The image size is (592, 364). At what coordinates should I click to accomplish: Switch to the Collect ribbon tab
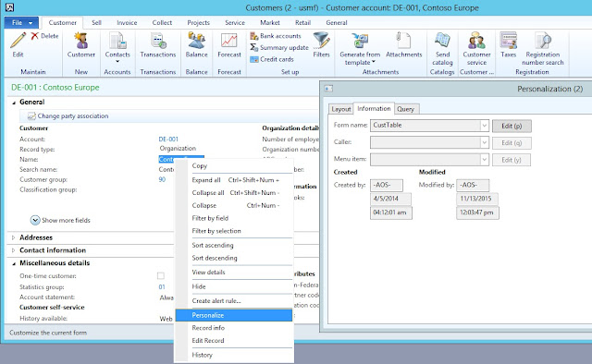[162, 22]
